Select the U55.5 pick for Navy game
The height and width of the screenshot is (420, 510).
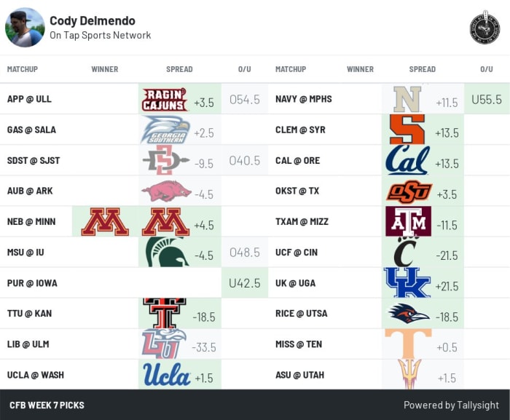(x=487, y=99)
